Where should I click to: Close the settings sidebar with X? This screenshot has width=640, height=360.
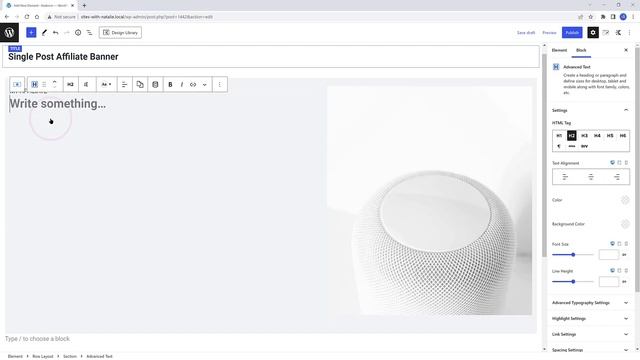pos(626,50)
